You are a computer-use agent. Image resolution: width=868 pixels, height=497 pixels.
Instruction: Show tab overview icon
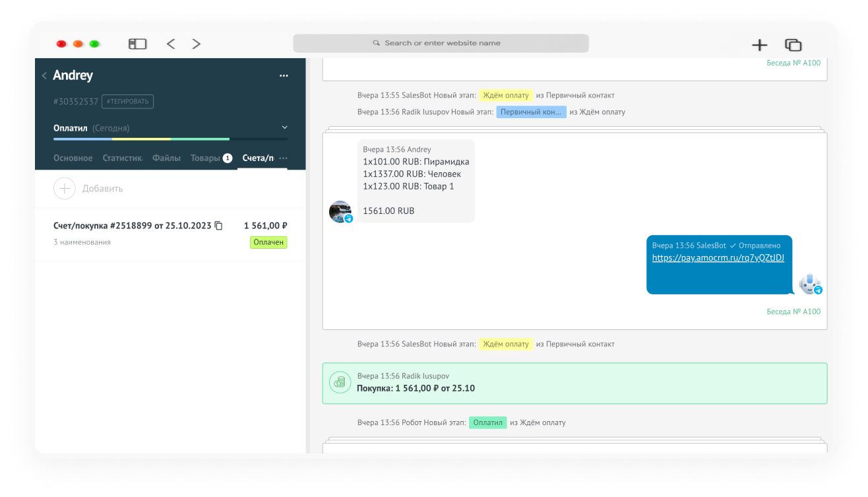tap(793, 45)
